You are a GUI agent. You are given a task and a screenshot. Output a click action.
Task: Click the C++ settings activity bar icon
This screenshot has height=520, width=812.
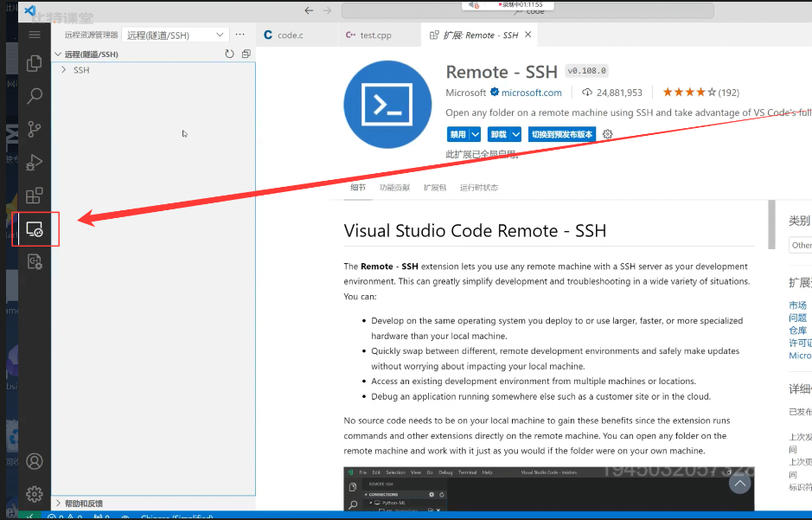click(x=35, y=262)
